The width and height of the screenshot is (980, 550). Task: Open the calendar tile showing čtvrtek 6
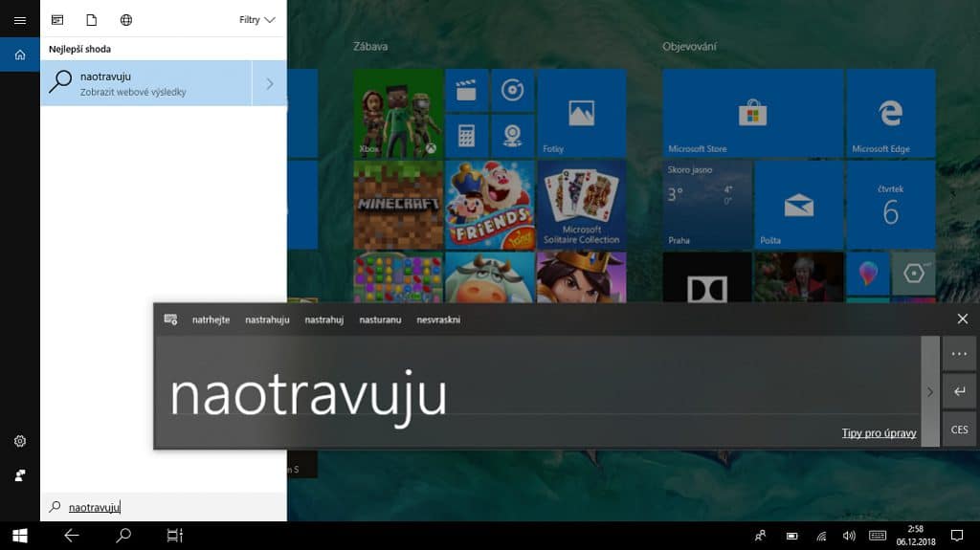[891, 205]
